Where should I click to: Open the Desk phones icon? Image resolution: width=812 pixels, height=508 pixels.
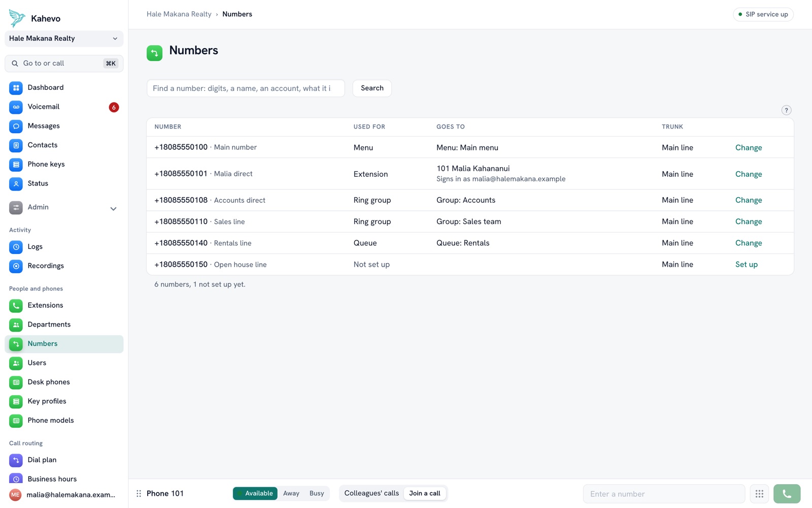click(x=16, y=383)
